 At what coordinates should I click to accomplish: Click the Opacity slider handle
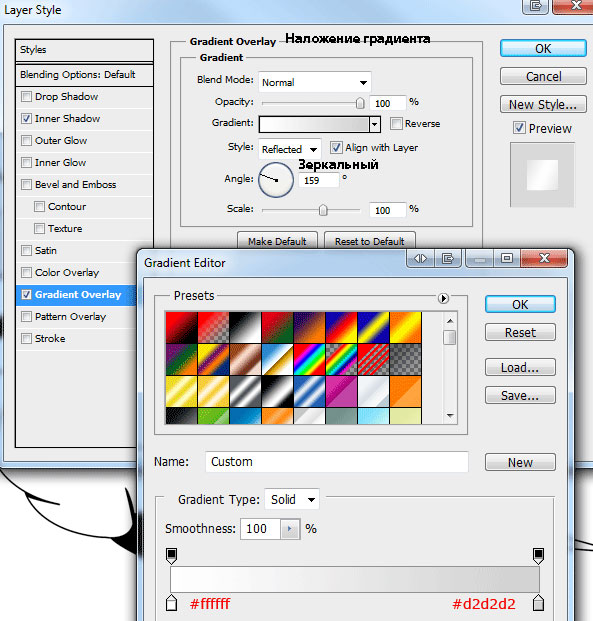[360, 103]
